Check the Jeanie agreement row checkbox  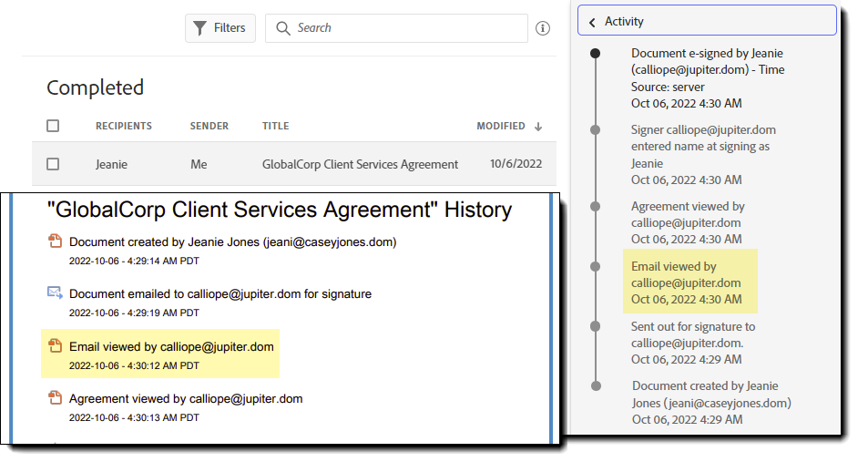[53, 164]
